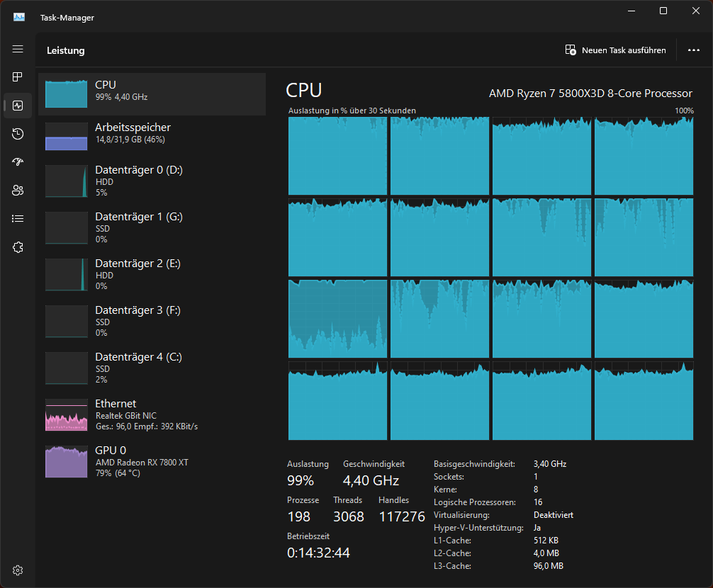The width and height of the screenshot is (713, 588).
Task: Click the Logische Prozessoren 16 value
Action: (538, 502)
